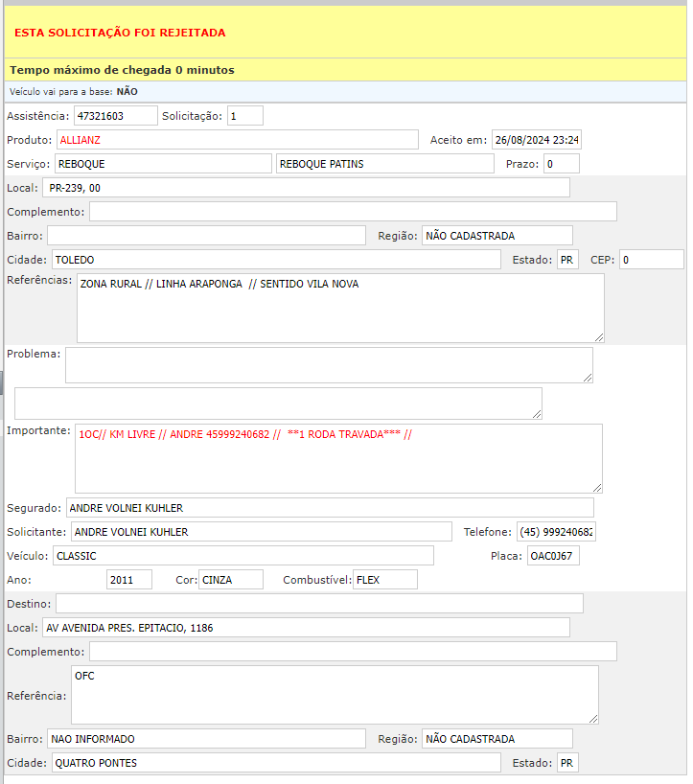Focus the Cidade field showing TOLEDO
Image resolution: width=693 pixels, height=784 pixels.
click(x=275, y=260)
